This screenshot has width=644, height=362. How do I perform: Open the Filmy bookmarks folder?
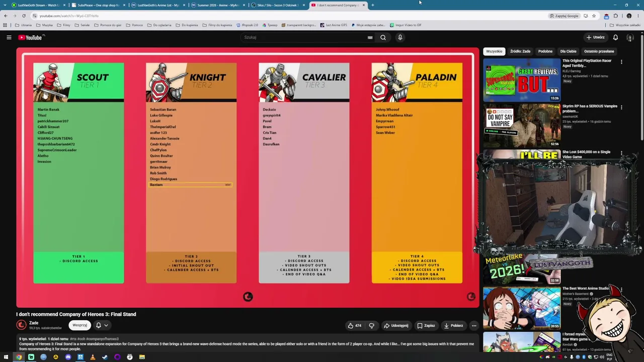(64, 25)
